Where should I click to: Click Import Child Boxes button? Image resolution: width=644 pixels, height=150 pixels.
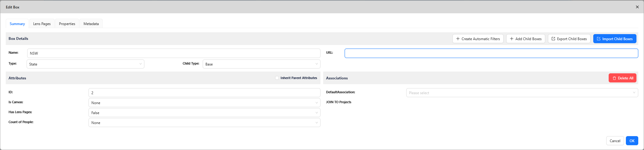click(x=615, y=39)
